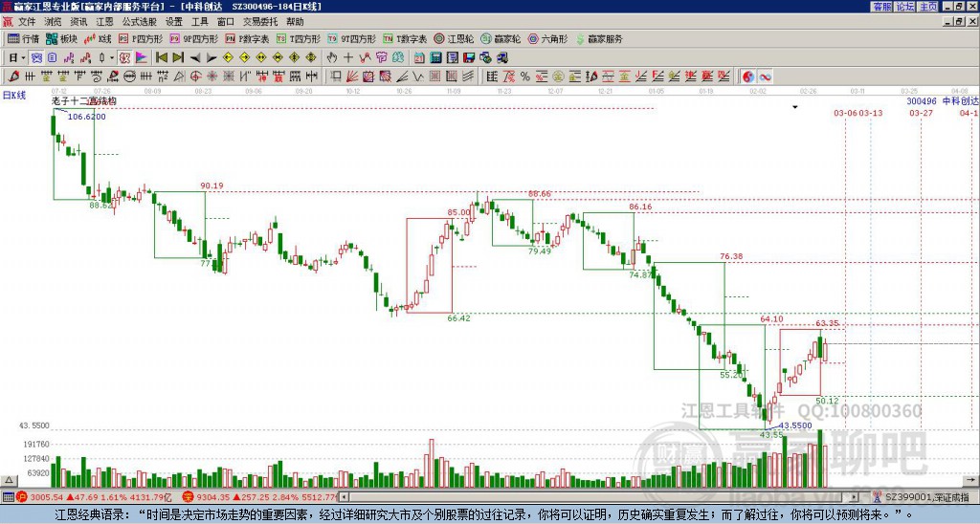The image size is (980, 524).
Task: Jump to first bar with skip-back arrow
Action: [161, 57]
